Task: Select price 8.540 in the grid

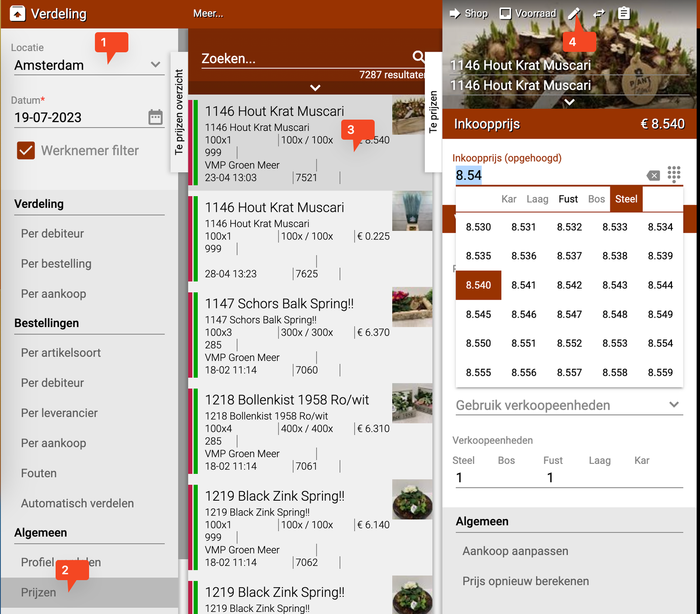Action: pyautogui.click(x=478, y=285)
